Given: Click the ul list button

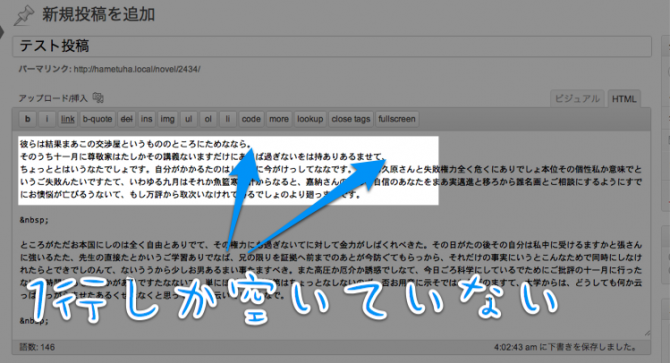Looking at the screenshot, I should 188,119.
